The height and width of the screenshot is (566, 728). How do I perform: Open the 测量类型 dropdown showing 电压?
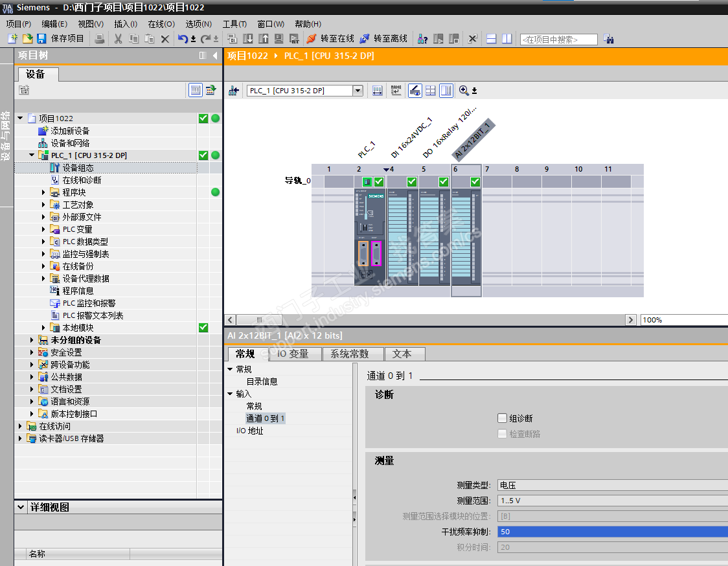tap(613, 485)
